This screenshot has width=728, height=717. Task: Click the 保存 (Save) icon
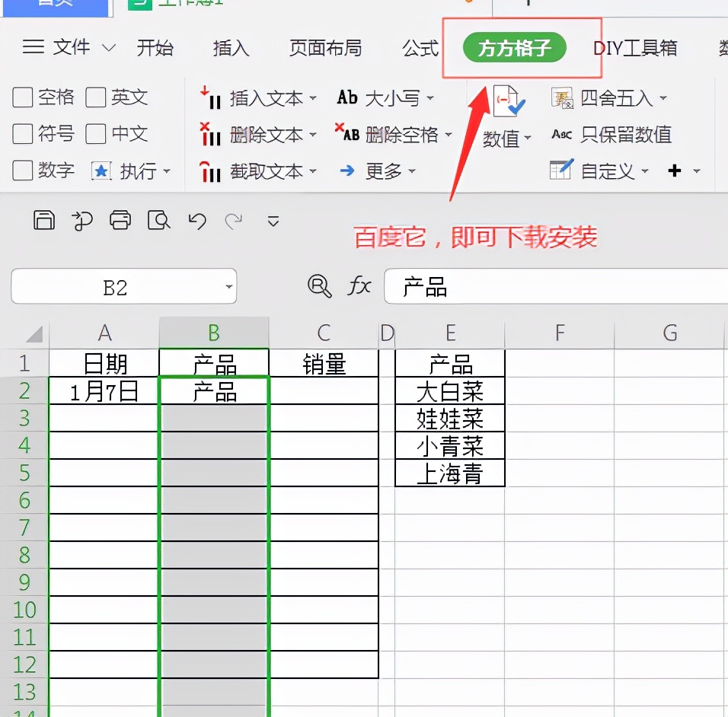click(44, 220)
